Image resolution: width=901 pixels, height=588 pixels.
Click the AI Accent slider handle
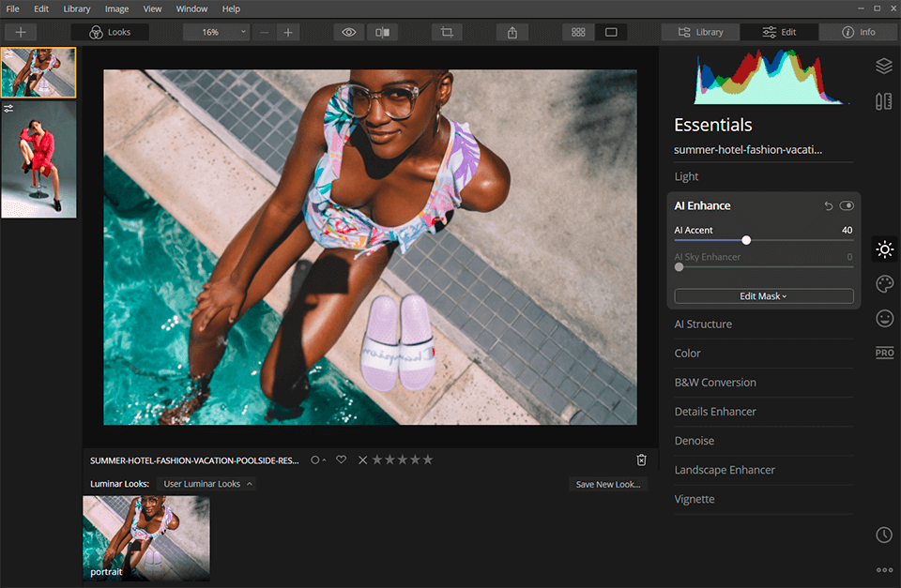click(746, 240)
